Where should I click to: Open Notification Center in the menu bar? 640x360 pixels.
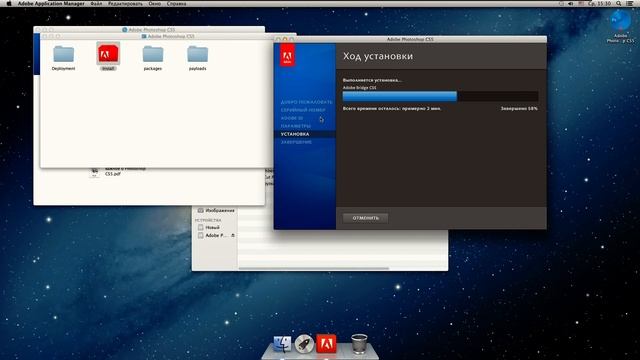tap(630, 4)
